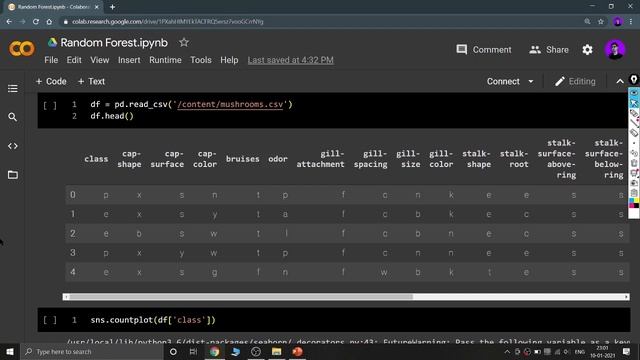
Task: Open the Chrome profile icon
Action: tap(618, 22)
